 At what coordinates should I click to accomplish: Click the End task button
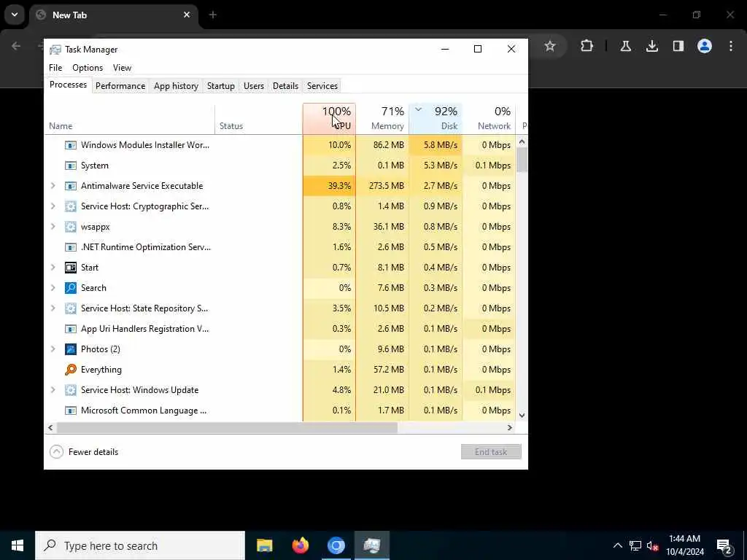pos(491,452)
